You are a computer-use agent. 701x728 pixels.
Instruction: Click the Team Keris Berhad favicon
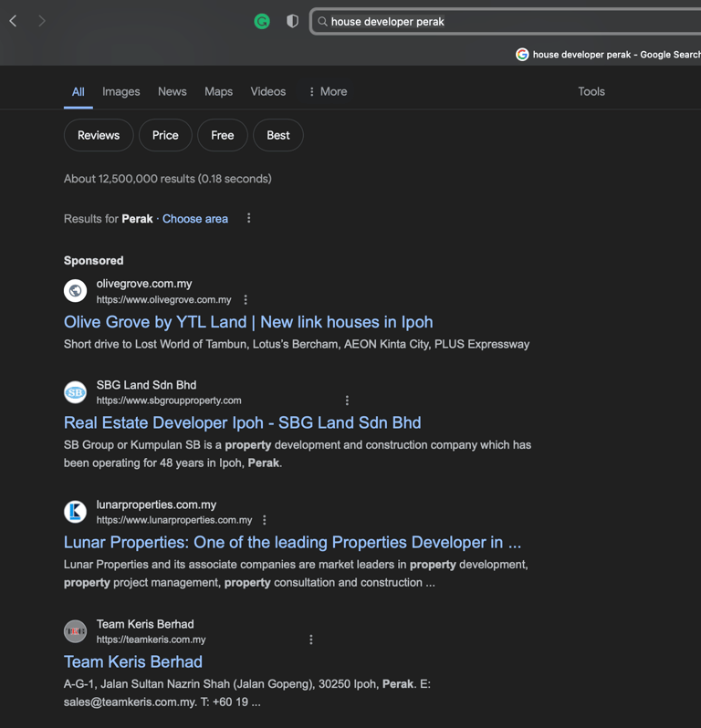[76, 631]
